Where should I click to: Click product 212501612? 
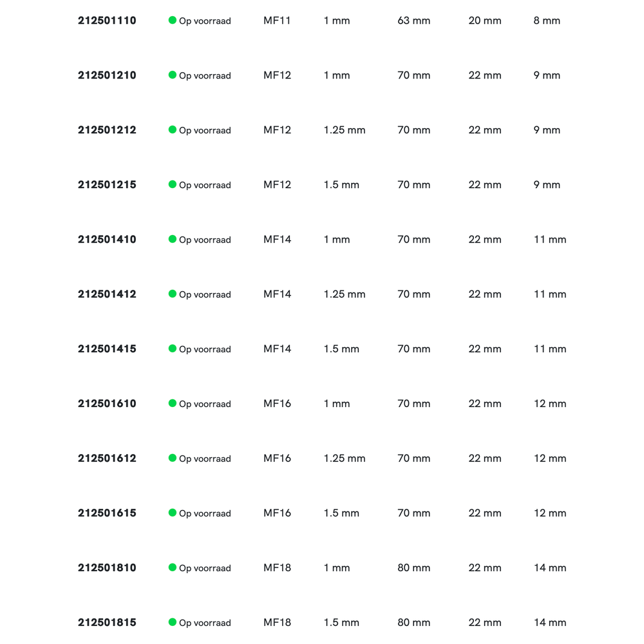[107, 459]
